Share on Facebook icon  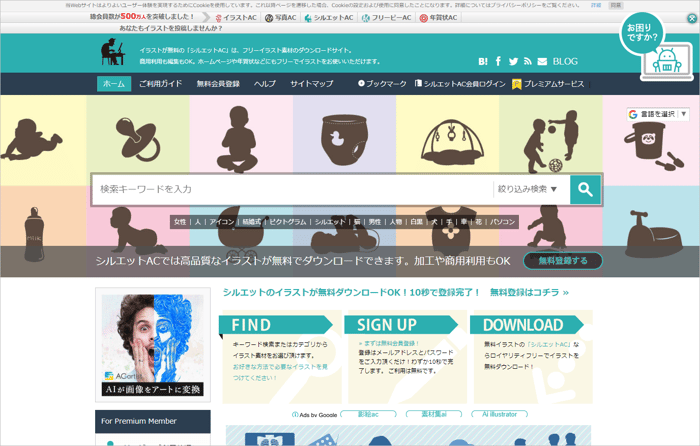click(498, 61)
